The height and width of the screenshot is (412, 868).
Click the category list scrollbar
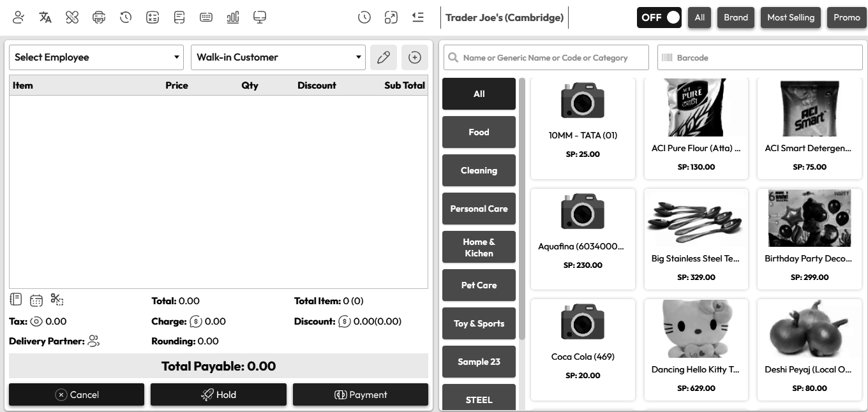pos(522,209)
